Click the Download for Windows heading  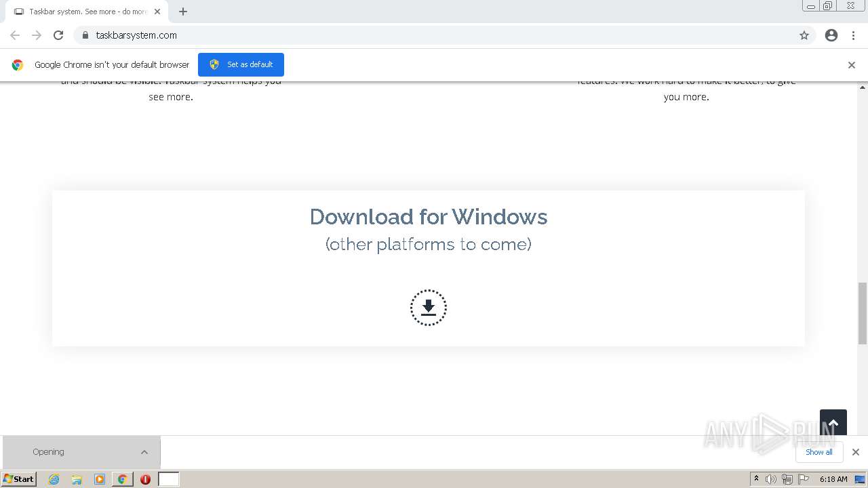(x=429, y=217)
